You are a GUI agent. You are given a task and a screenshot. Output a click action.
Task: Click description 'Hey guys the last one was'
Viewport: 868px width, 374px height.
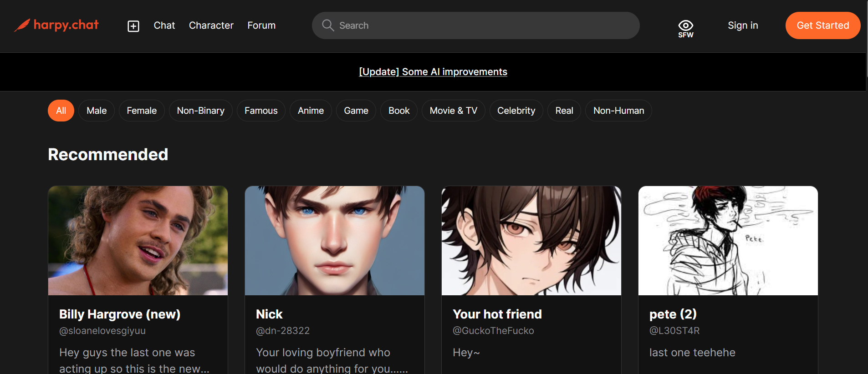tap(127, 353)
